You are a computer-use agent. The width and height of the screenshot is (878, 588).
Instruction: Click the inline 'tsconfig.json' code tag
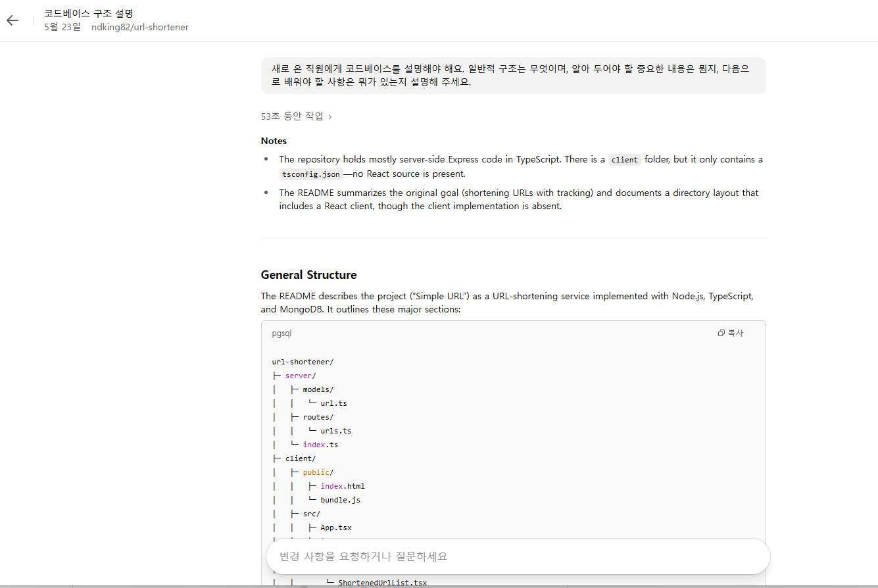coord(310,174)
